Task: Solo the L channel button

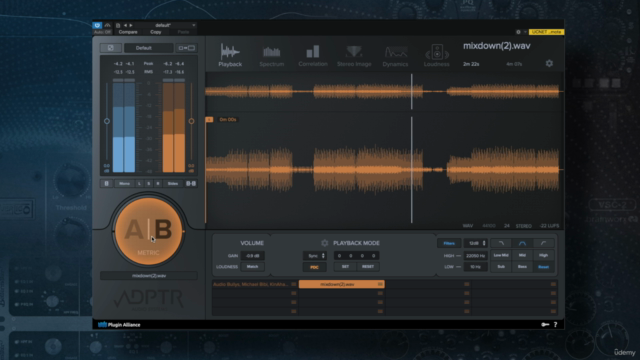Action: [x=139, y=184]
